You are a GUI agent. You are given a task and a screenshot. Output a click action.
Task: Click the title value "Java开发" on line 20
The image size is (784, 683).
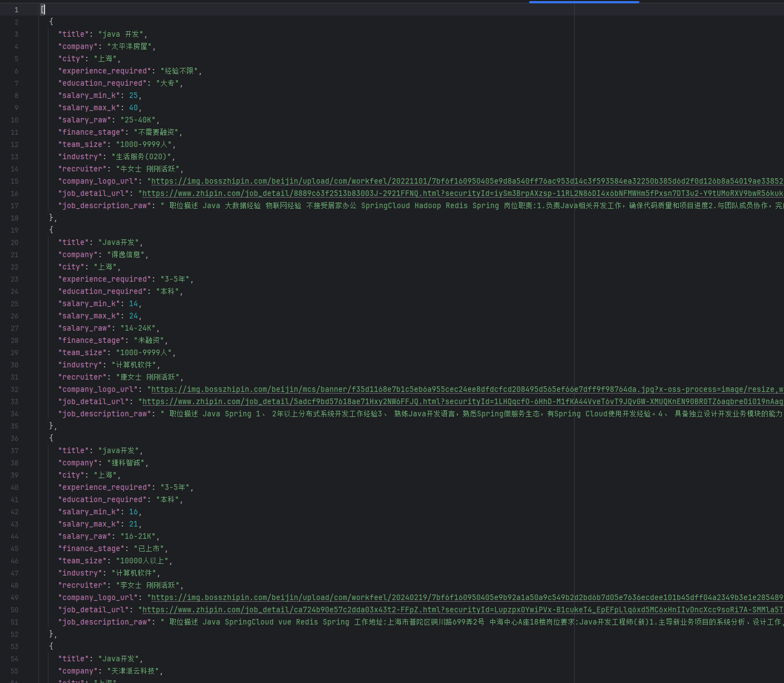coord(119,242)
